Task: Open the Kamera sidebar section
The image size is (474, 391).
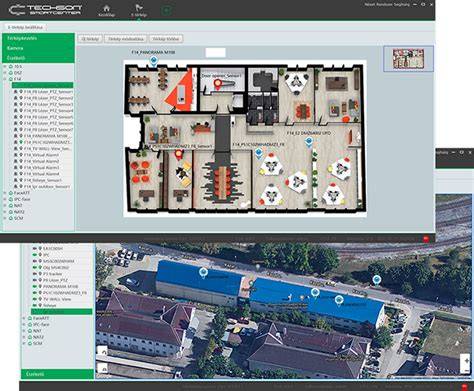Action: point(38,48)
